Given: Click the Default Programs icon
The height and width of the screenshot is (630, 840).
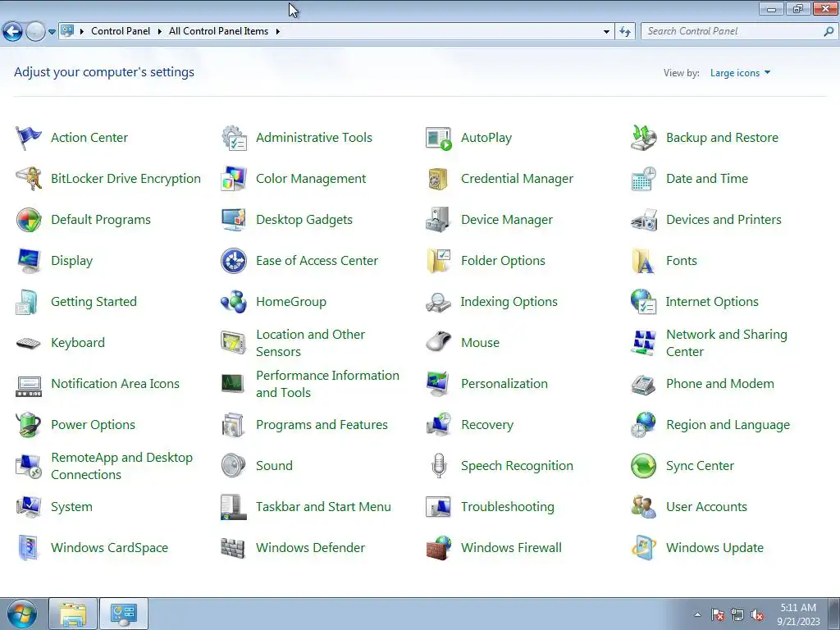Looking at the screenshot, I should click(x=29, y=220).
